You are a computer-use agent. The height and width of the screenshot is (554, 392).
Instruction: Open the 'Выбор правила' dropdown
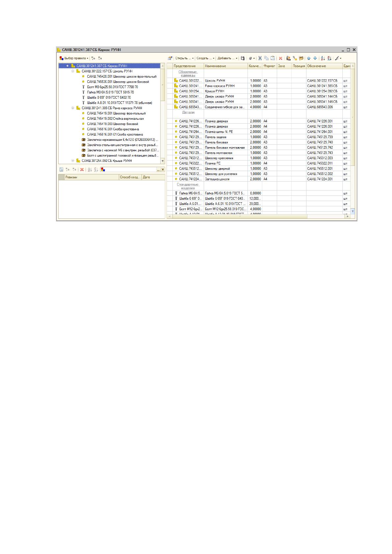point(74,58)
